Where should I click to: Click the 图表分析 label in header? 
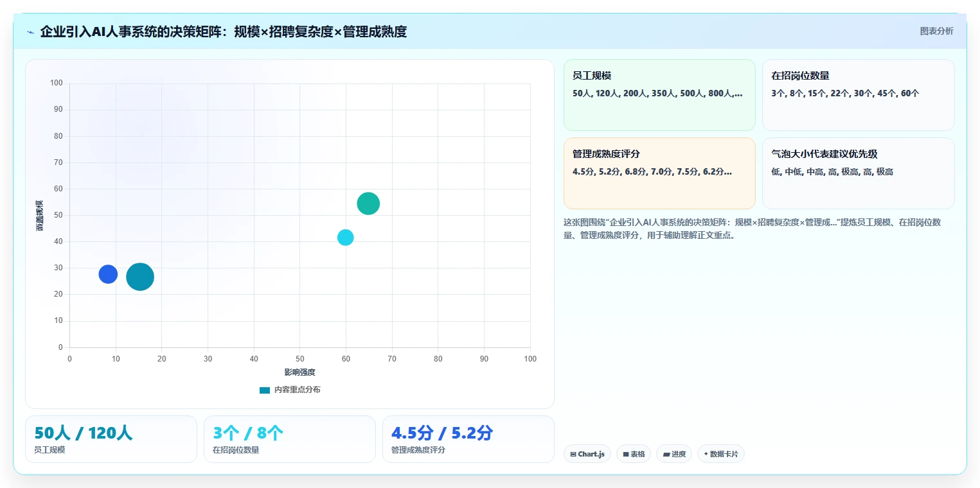(x=936, y=31)
